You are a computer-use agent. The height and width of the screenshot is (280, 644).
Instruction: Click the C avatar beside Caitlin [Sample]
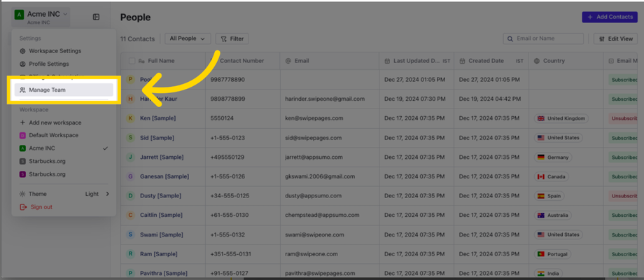(131, 215)
